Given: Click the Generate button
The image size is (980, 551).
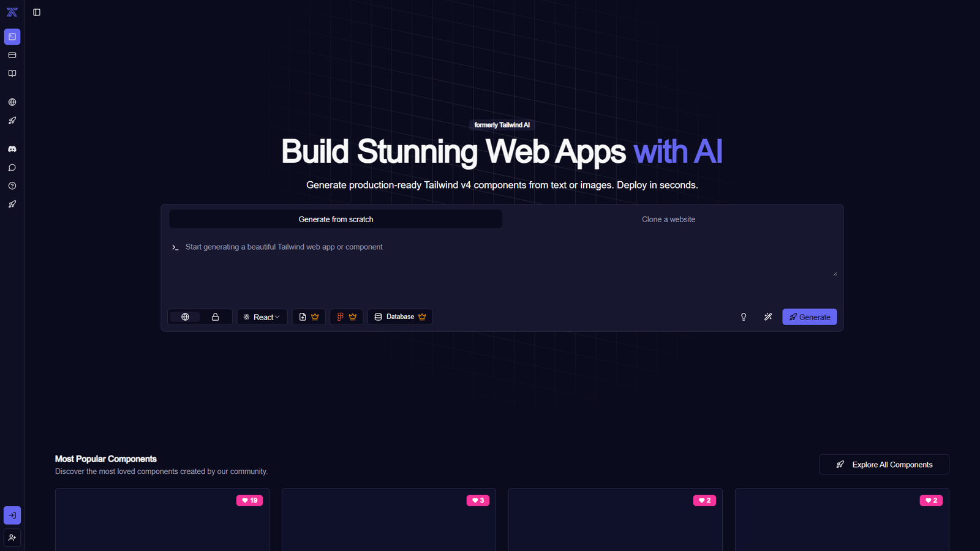Looking at the screenshot, I should pyautogui.click(x=810, y=317).
